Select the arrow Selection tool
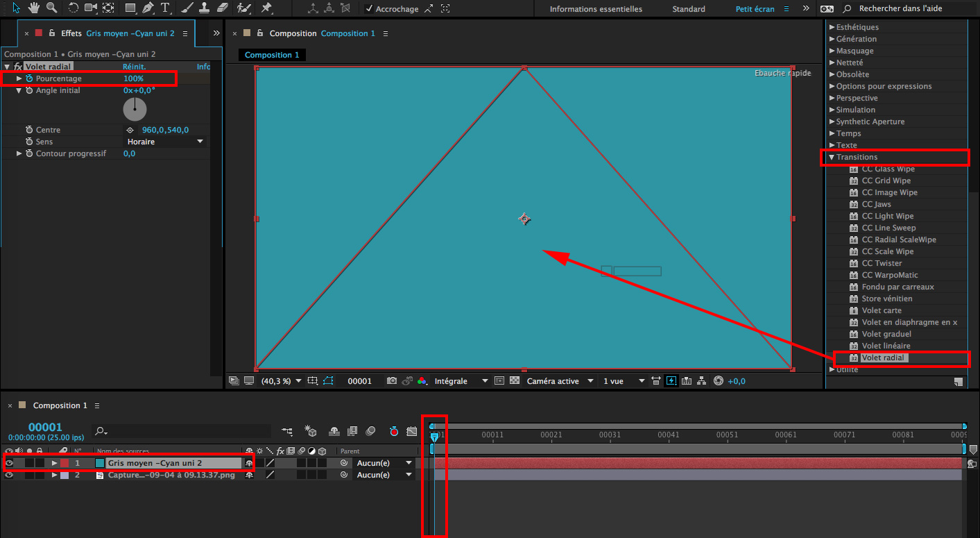This screenshot has width=980, height=538. pyautogui.click(x=17, y=8)
